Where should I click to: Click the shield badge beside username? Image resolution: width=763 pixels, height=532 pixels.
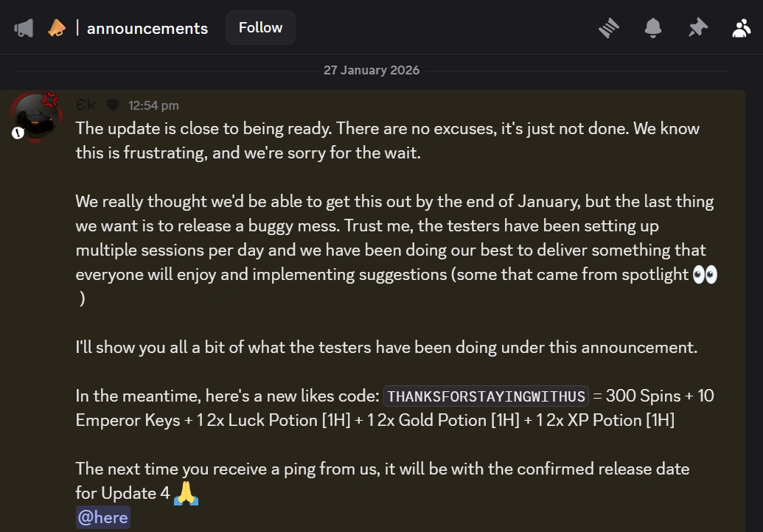tap(113, 105)
